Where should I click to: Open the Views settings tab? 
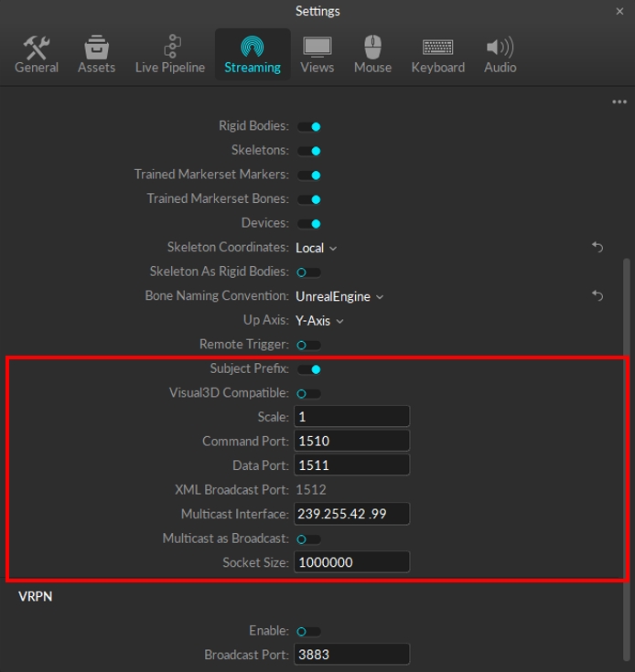click(317, 55)
